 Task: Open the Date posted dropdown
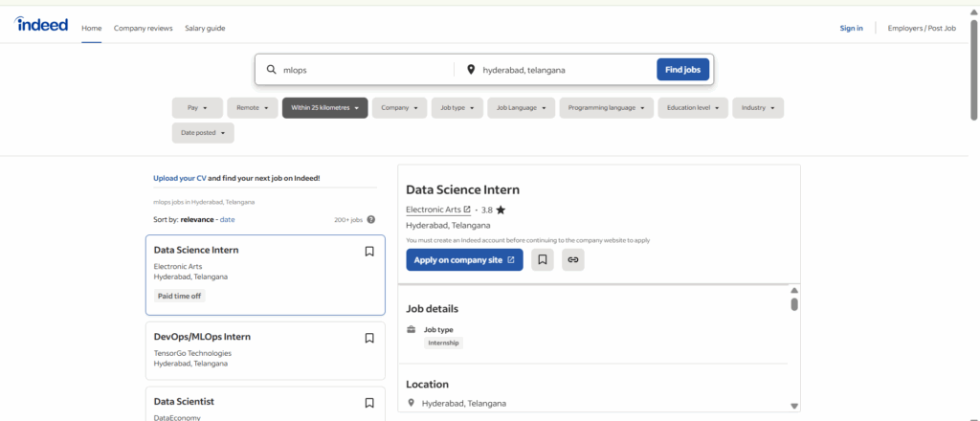(x=203, y=133)
